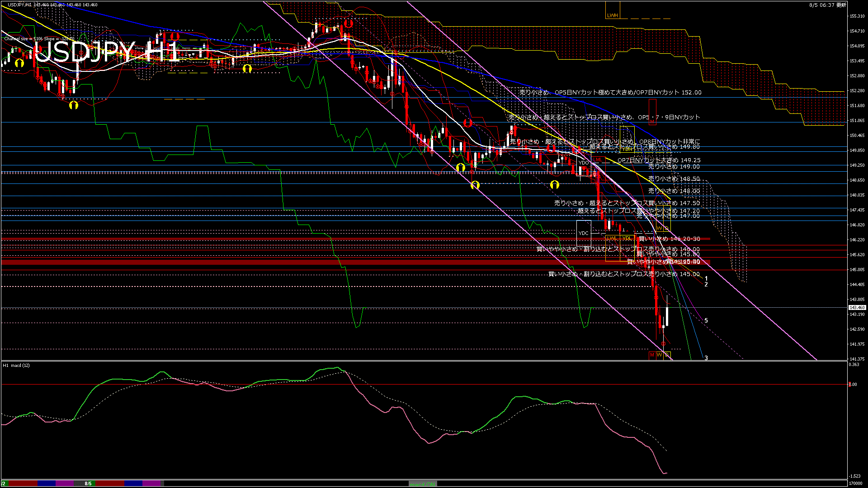Viewport: 868px width, 488px height.
Task: Click the 141.375 price axis label
Action: pos(857,359)
